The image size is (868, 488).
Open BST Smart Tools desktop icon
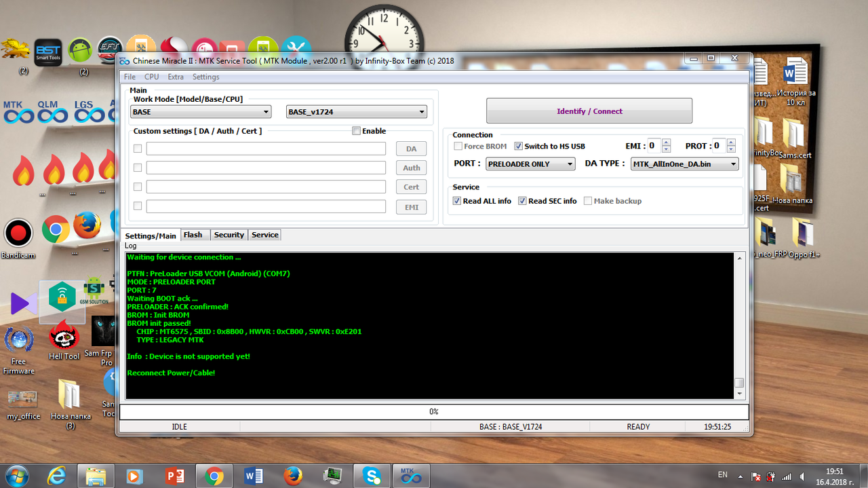[48, 52]
